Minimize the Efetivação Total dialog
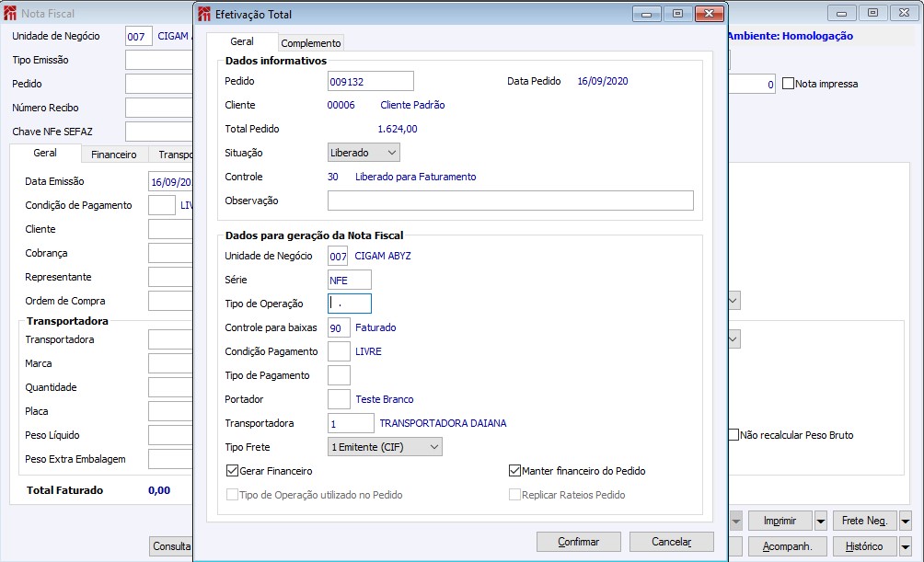924x562 pixels. [646, 14]
